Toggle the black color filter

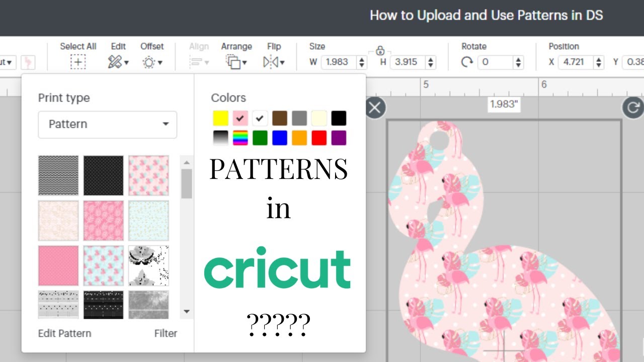click(x=339, y=118)
